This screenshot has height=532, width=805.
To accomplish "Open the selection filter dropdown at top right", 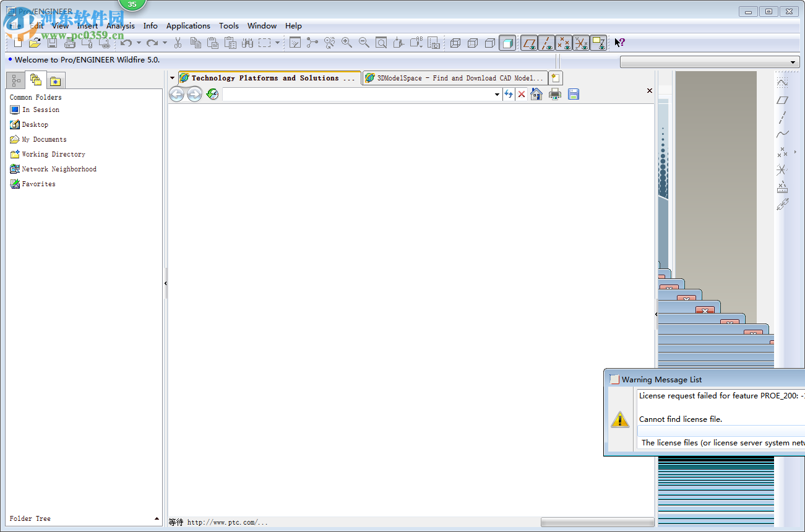I will click(793, 62).
